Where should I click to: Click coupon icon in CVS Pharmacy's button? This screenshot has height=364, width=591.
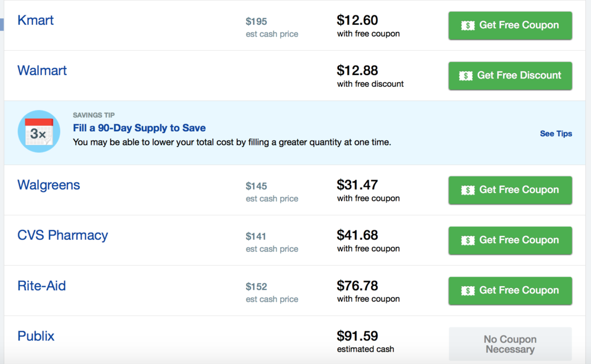468,240
